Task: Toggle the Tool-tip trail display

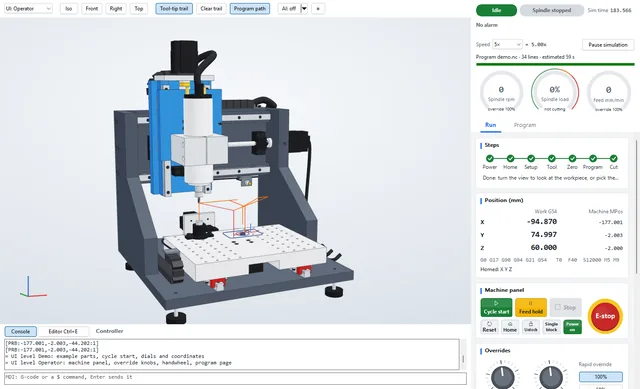Action: click(x=174, y=9)
